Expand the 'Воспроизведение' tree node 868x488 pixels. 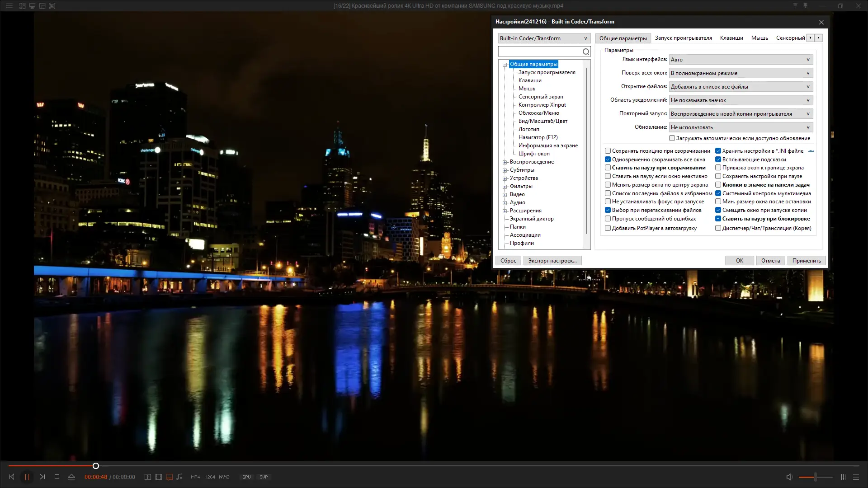point(505,162)
